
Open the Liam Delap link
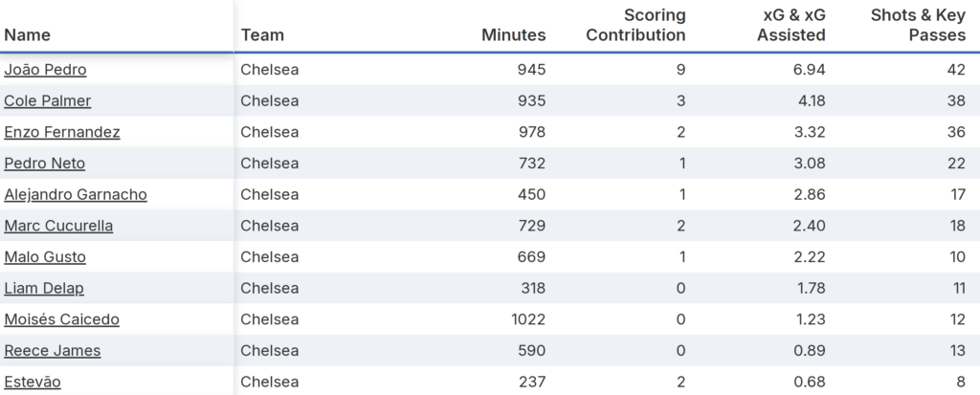(x=43, y=288)
